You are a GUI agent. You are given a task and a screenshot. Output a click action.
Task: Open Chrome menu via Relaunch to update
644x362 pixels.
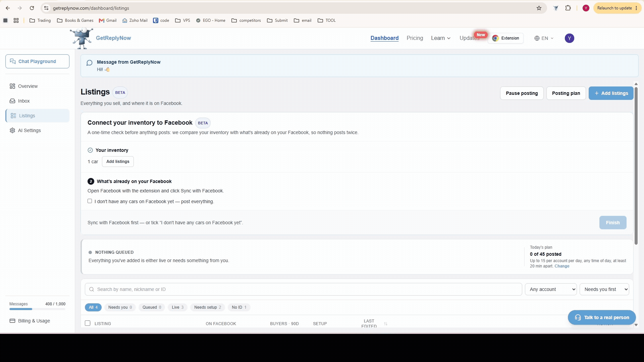[617, 8]
